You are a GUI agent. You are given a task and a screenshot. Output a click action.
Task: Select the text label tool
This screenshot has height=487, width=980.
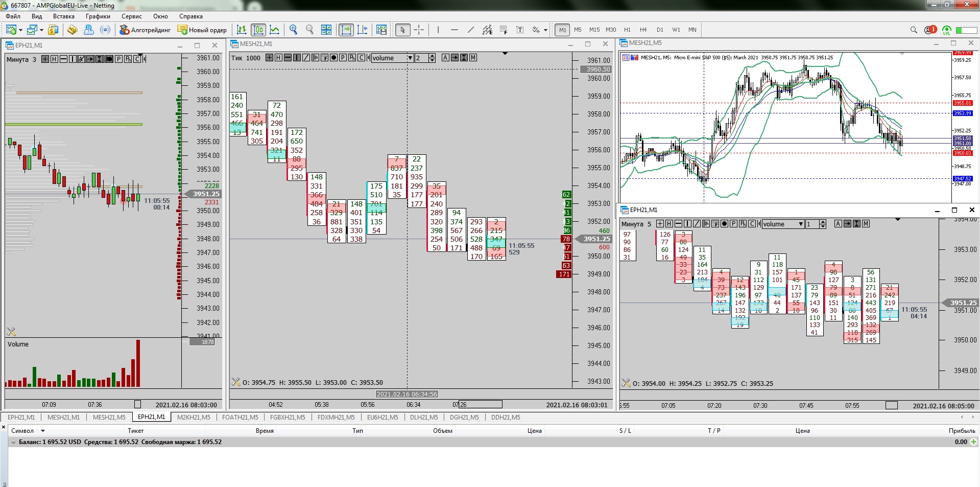(x=520, y=30)
